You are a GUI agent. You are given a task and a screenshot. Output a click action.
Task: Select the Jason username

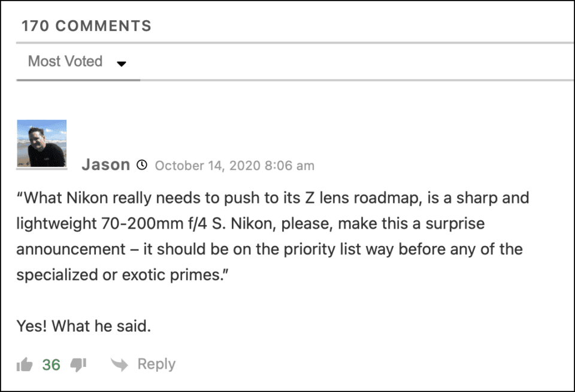point(105,165)
